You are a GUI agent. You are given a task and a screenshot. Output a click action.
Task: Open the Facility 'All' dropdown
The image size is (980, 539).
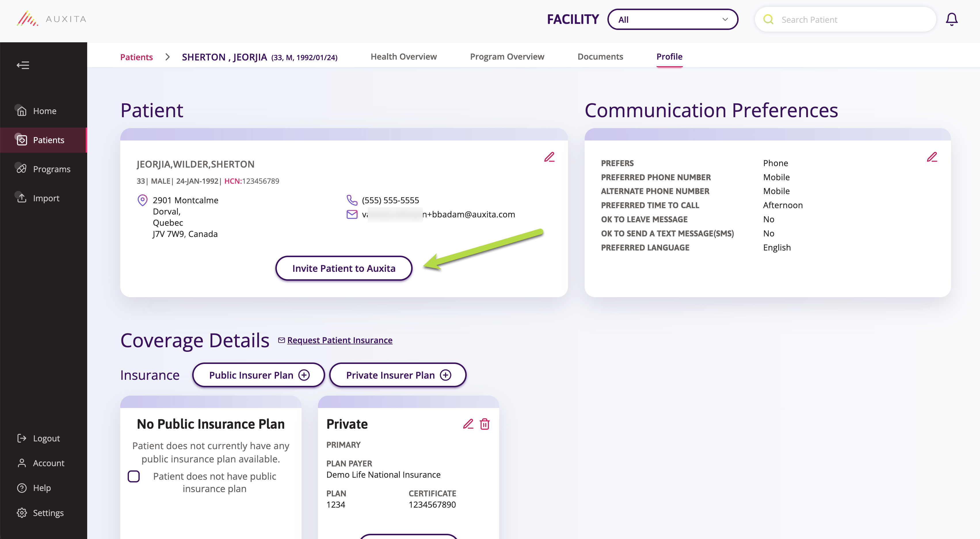coord(673,19)
